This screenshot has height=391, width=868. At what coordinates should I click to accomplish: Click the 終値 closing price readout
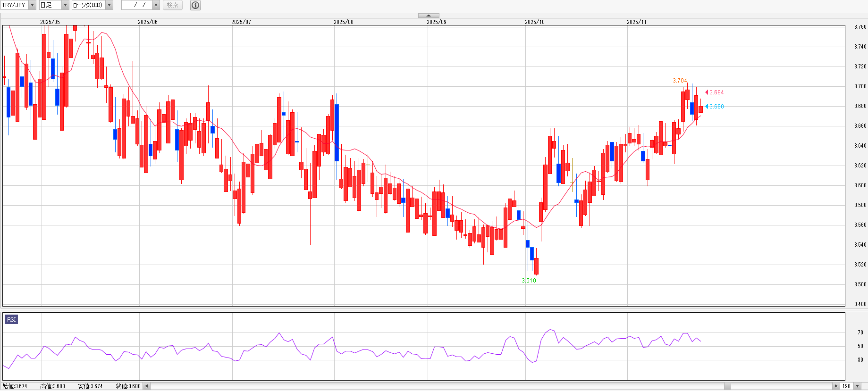coord(128,386)
